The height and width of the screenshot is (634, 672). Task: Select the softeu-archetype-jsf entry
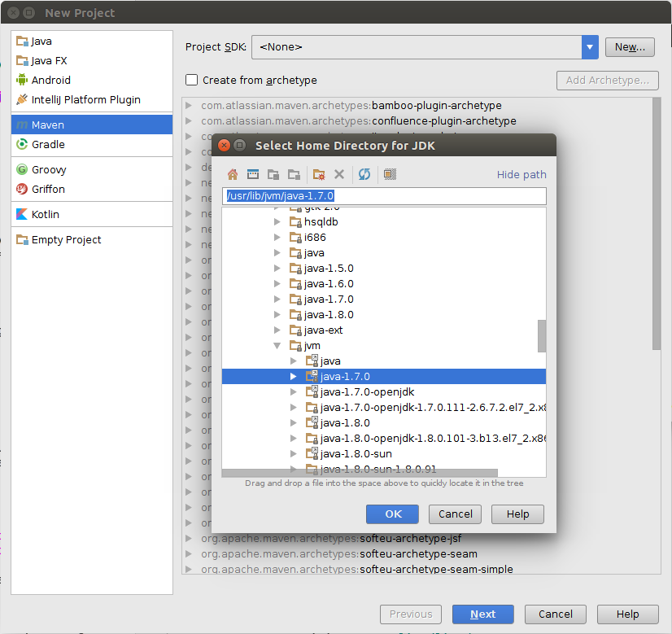coord(331,539)
